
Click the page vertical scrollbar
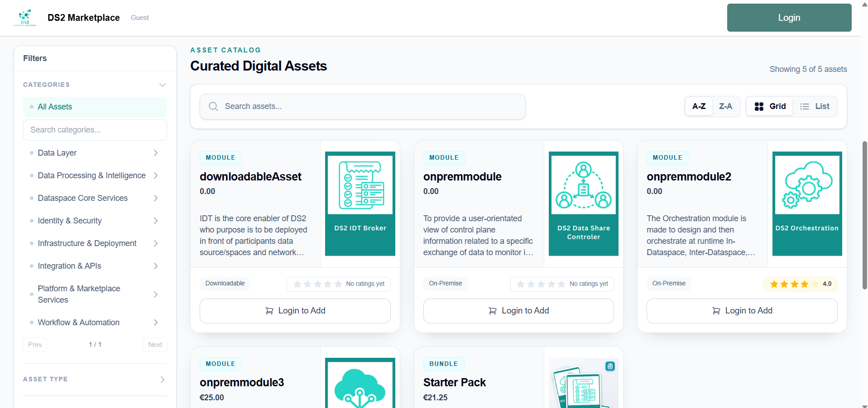pyautogui.click(x=864, y=215)
